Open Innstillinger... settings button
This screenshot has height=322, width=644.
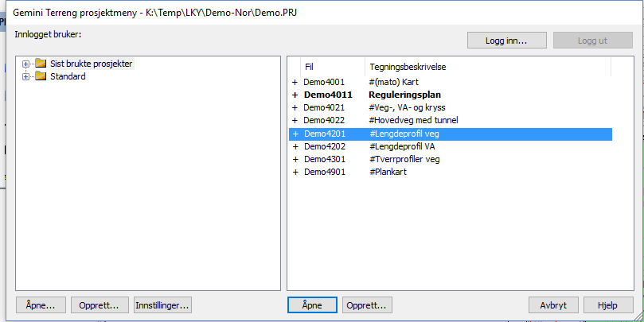pos(162,305)
